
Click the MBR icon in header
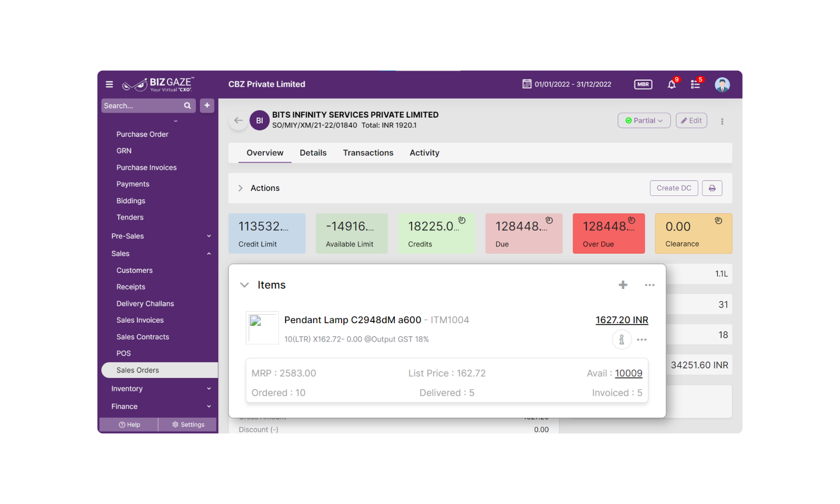coord(643,85)
